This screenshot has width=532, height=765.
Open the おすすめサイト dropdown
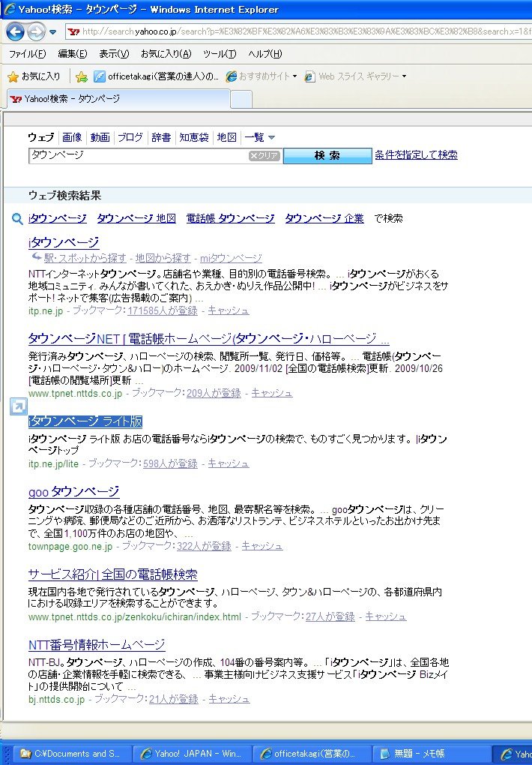[x=262, y=76]
